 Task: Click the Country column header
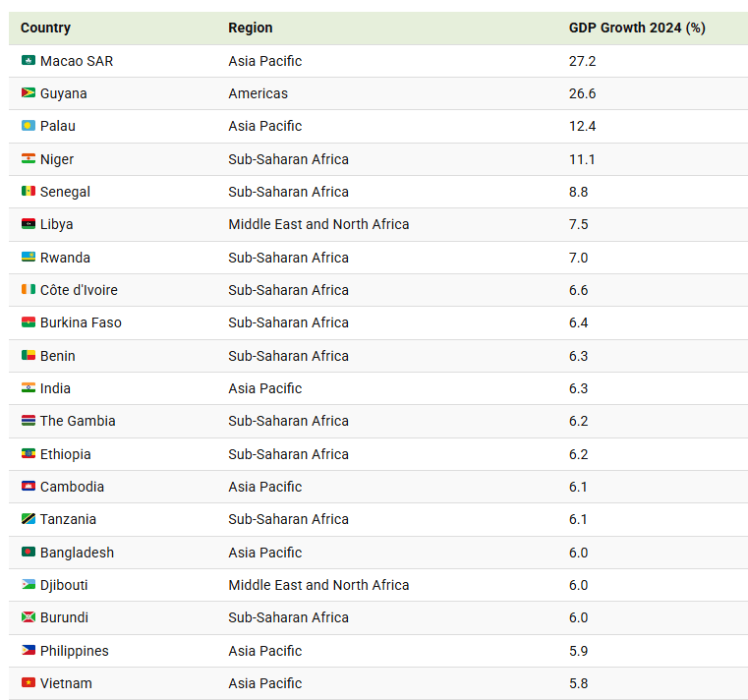[x=45, y=28]
